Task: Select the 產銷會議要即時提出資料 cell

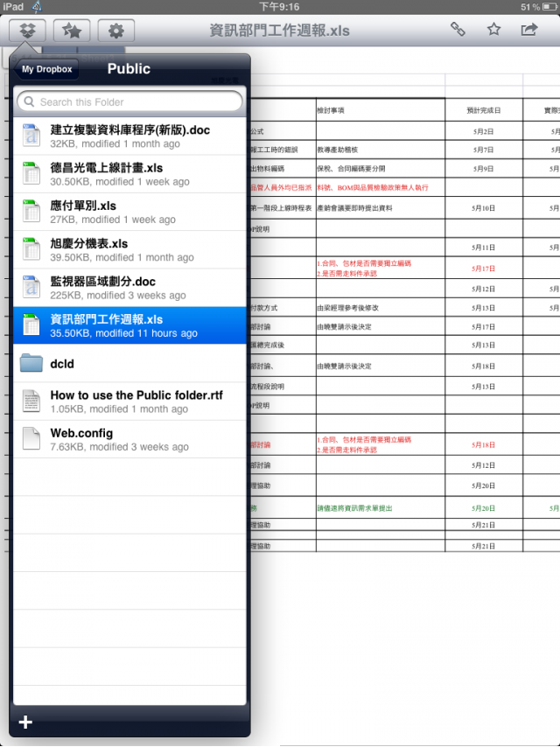Action: [381, 208]
